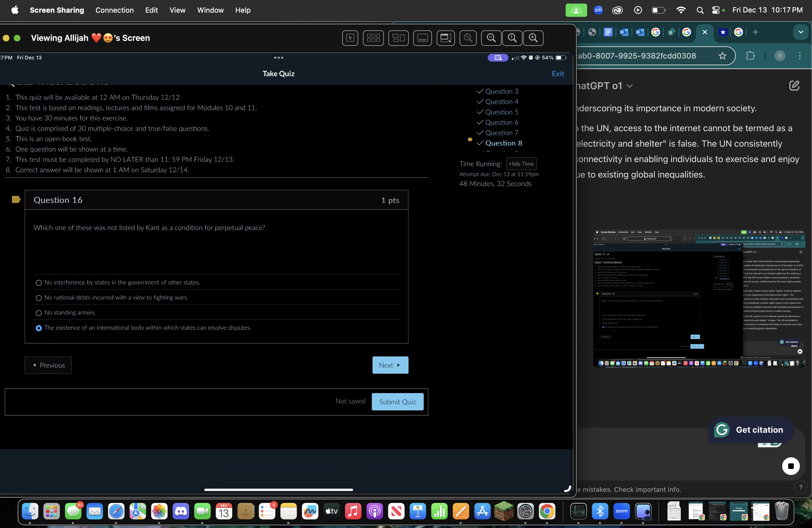Choose the 'No national debts' answer option
The height and width of the screenshot is (528, 812).
[39, 298]
